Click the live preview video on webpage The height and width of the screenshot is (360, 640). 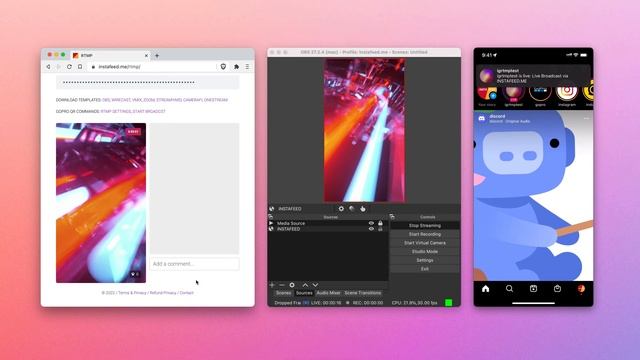[101, 203]
